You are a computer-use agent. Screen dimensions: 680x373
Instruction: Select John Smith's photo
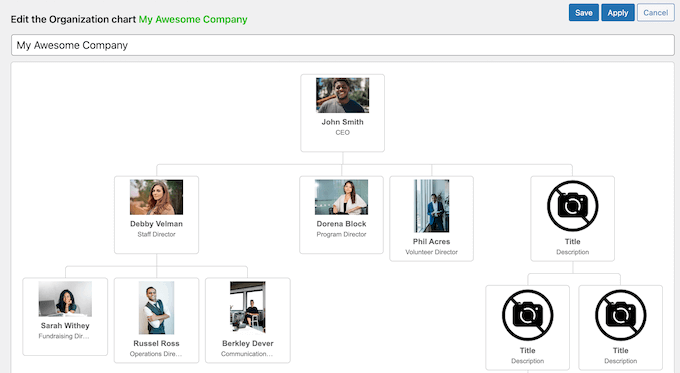tap(343, 95)
